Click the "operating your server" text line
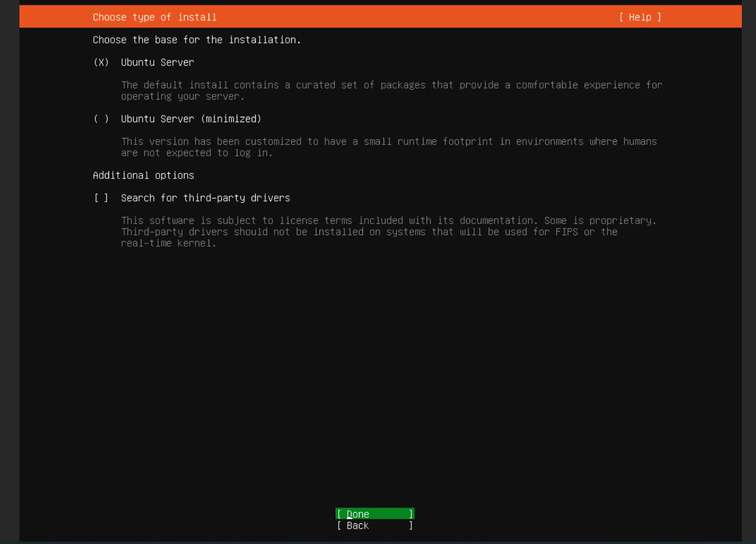 (183, 97)
